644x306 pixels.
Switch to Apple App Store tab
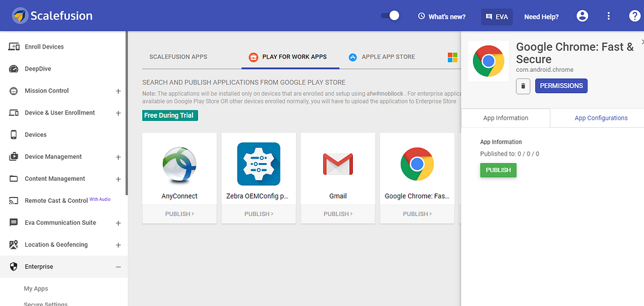[382, 57]
